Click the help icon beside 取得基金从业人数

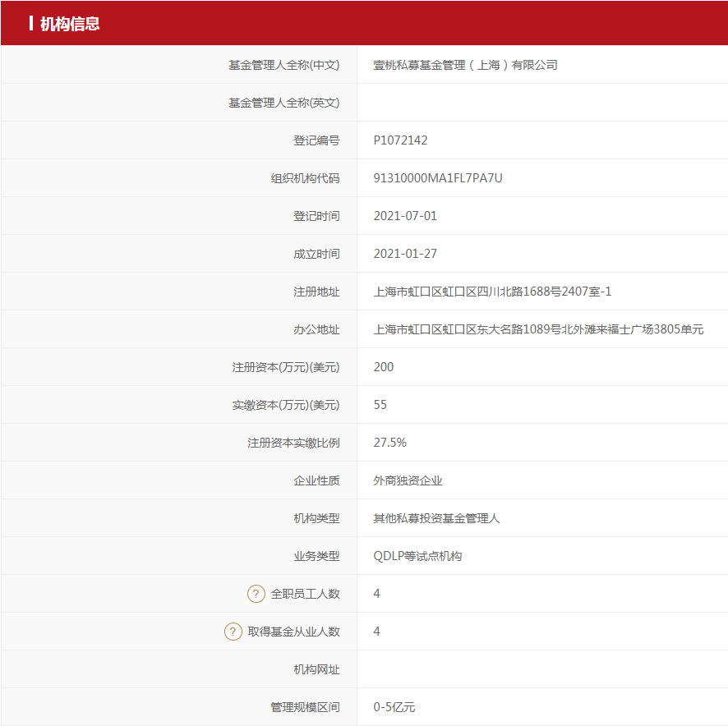click(x=233, y=632)
